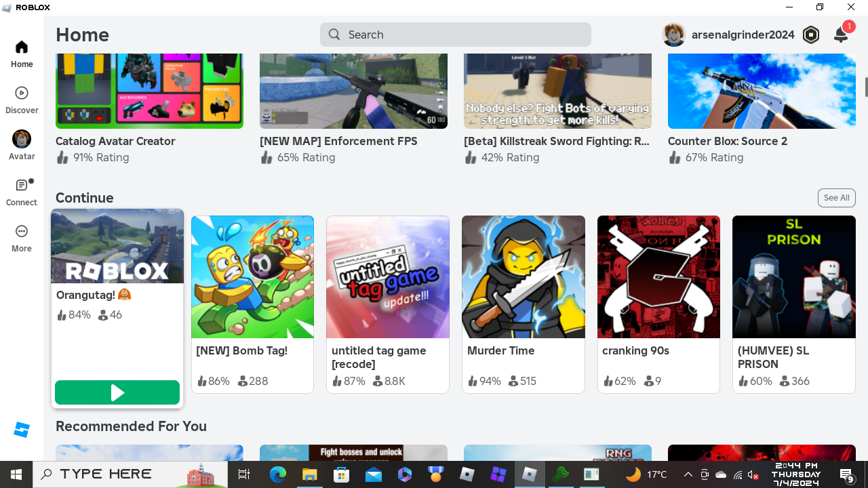
Task: Open the Copilot icon in taskbar
Action: pyautogui.click(x=405, y=474)
